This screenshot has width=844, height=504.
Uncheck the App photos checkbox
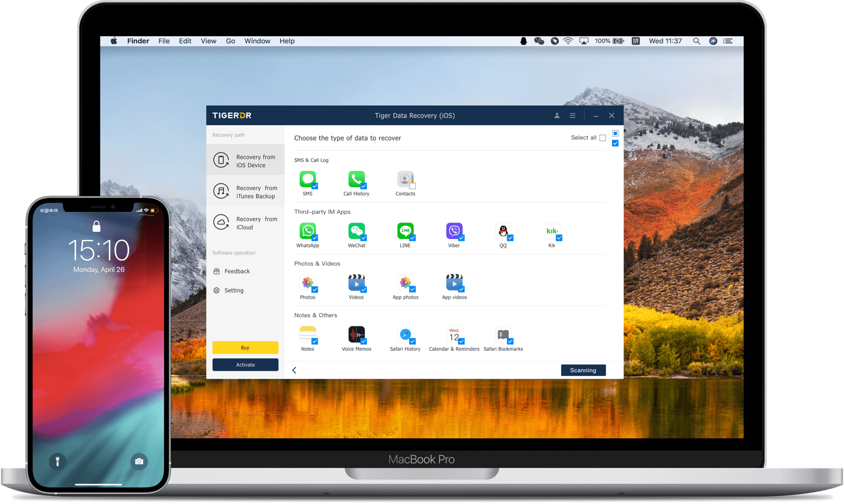click(413, 290)
